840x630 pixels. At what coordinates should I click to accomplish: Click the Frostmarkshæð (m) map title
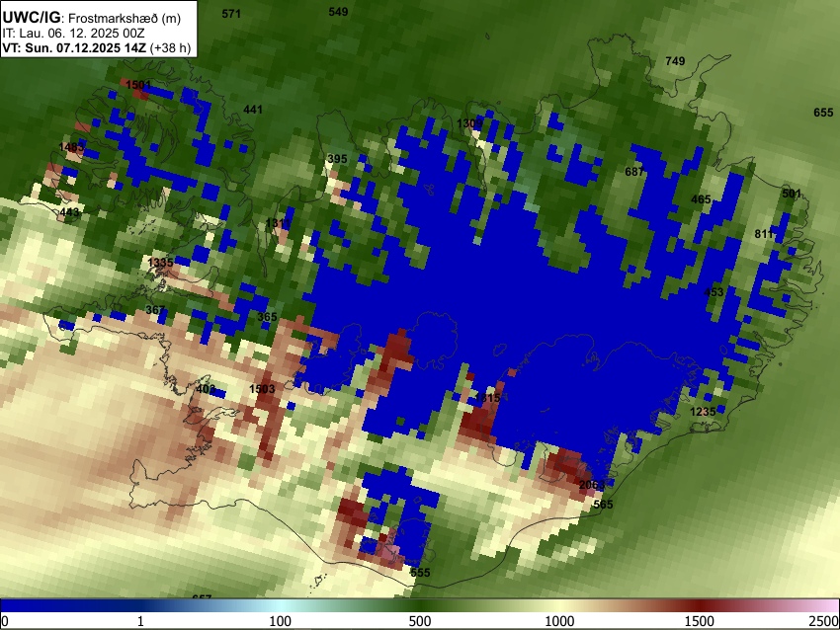[x=125, y=18]
